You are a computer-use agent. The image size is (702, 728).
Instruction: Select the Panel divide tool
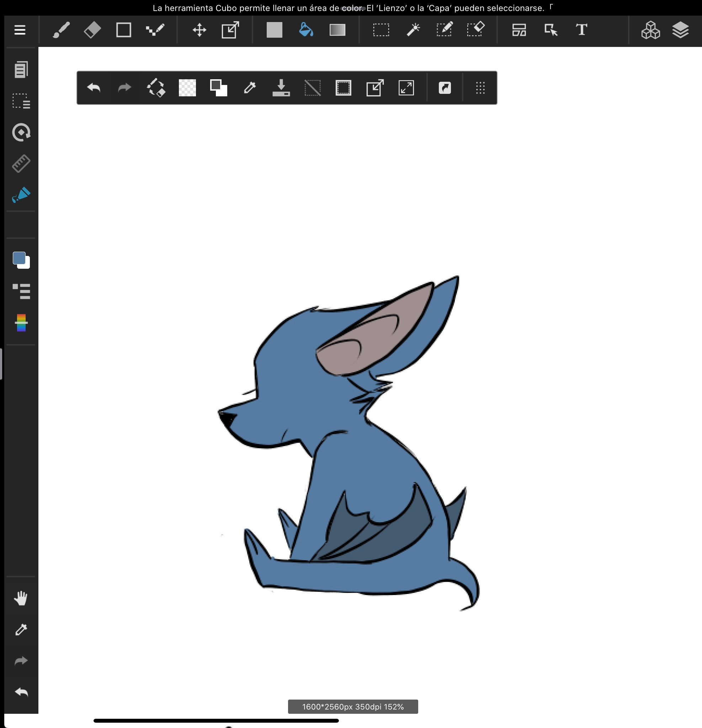point(519,30)
